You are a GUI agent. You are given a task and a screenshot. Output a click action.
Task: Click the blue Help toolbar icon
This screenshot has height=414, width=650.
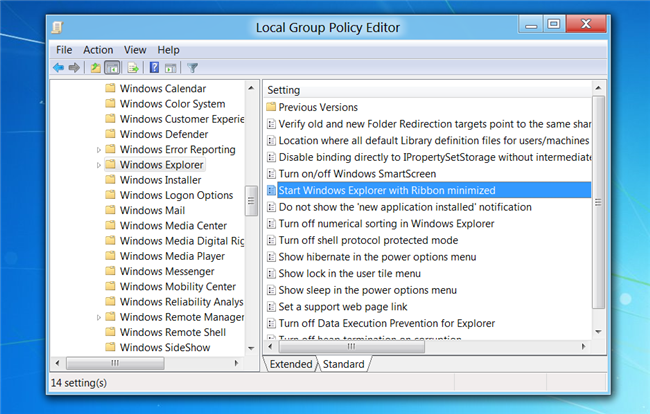(x=155, y=68)
